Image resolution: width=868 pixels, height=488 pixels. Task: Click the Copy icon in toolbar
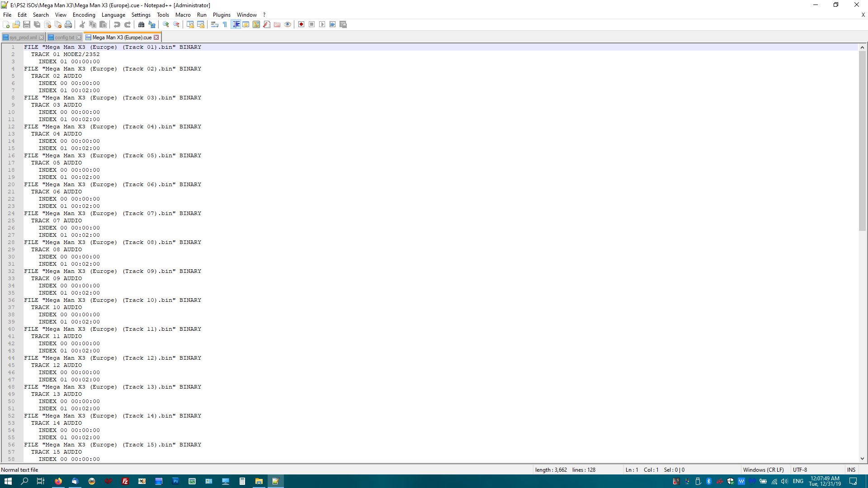[93, 24]
